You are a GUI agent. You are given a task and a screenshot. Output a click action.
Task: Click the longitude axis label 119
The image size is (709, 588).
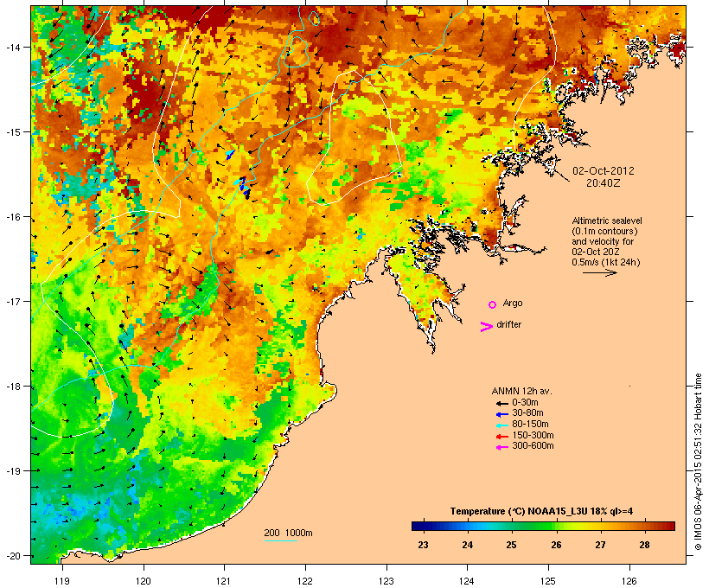(62, 581)
